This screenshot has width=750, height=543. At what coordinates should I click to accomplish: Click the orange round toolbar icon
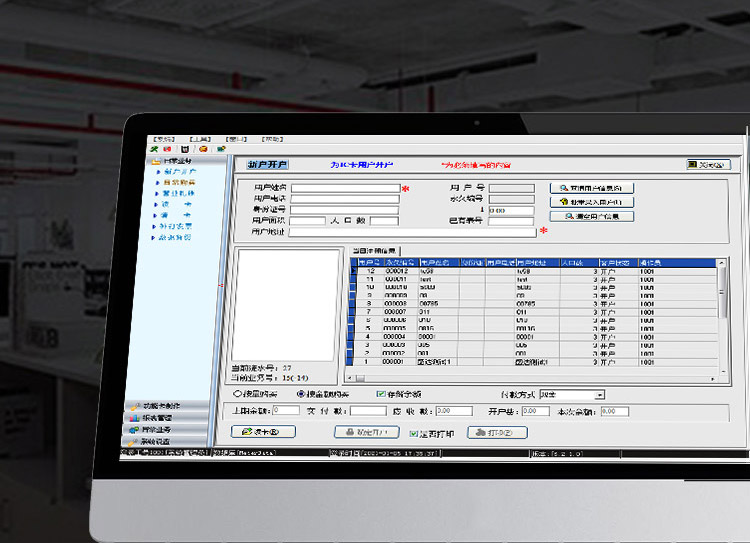(x=202, y=149)
